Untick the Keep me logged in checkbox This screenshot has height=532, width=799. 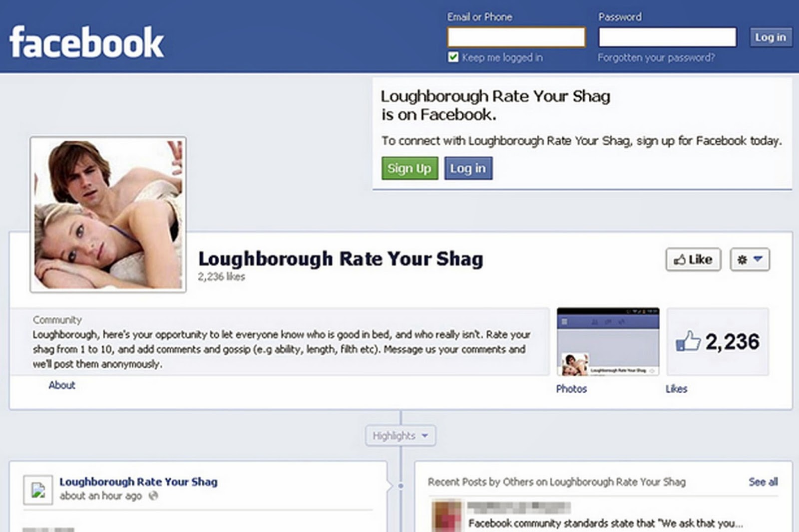[453, 57]
